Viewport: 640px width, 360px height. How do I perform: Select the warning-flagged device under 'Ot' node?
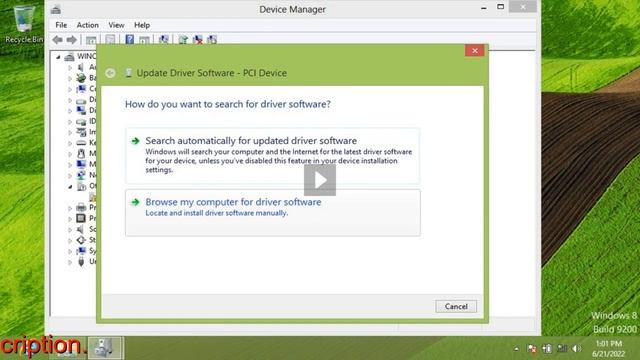[93, 197]
